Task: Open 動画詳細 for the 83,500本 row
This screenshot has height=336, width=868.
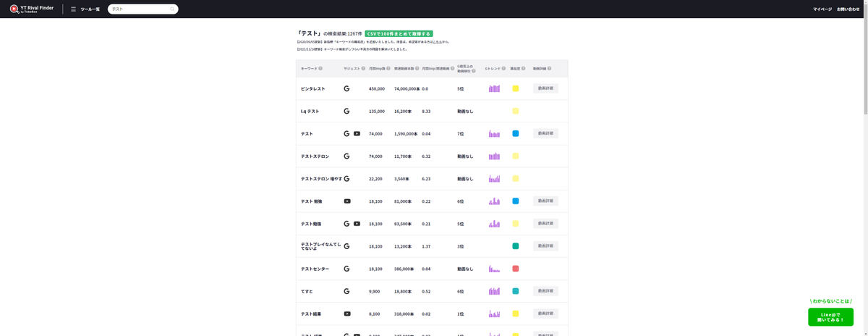Action: (545, 223)
